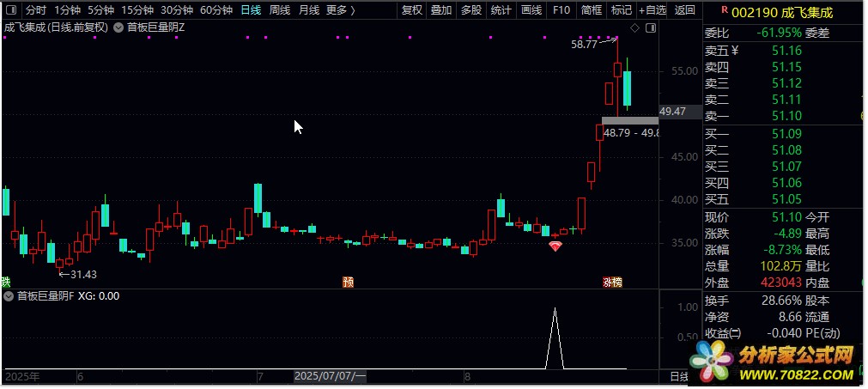This screenshot has width=868, height=389.
Task: Expand the 首板巨量阴F sub-indicator dropdown
Action: click(x=9, y=296)
